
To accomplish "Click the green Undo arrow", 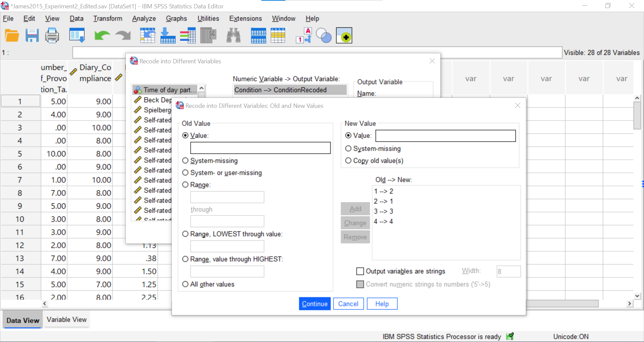I will tap(102, 36).
